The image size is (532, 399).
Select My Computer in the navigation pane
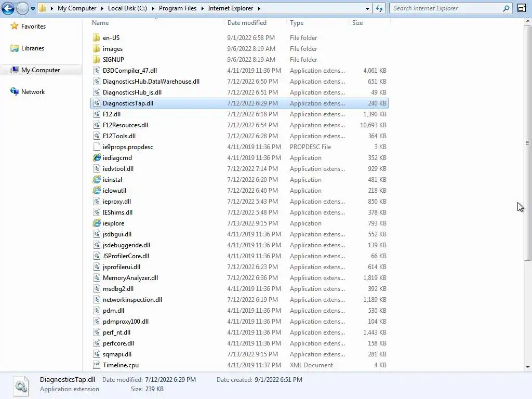[x=41, y=70]
